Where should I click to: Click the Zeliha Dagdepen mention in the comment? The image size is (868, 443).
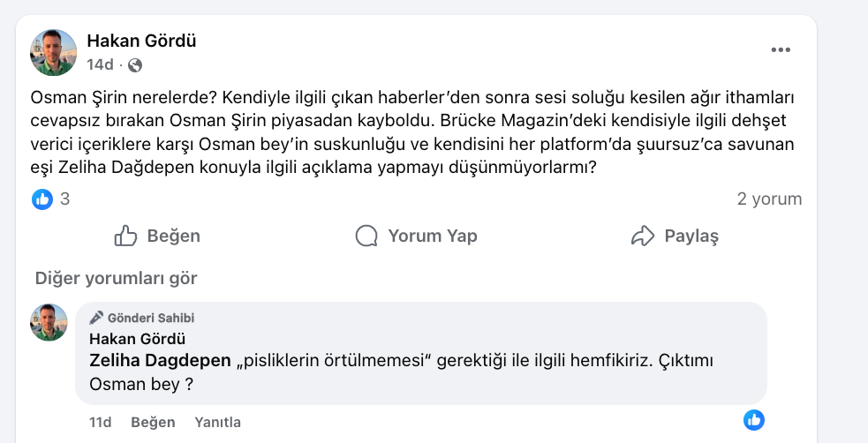(159, 361)
